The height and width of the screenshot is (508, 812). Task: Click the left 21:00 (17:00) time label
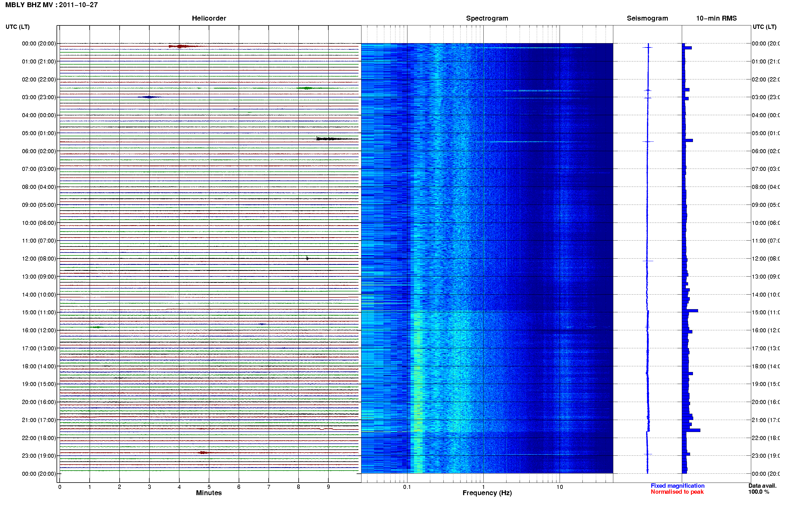point(39,420)
